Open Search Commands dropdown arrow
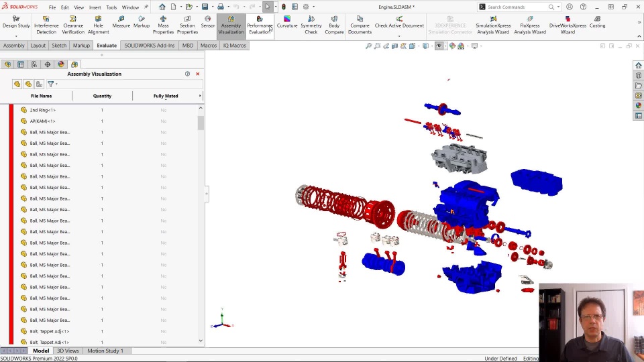The width and height of the screenshot is (644, 362). 558,7
